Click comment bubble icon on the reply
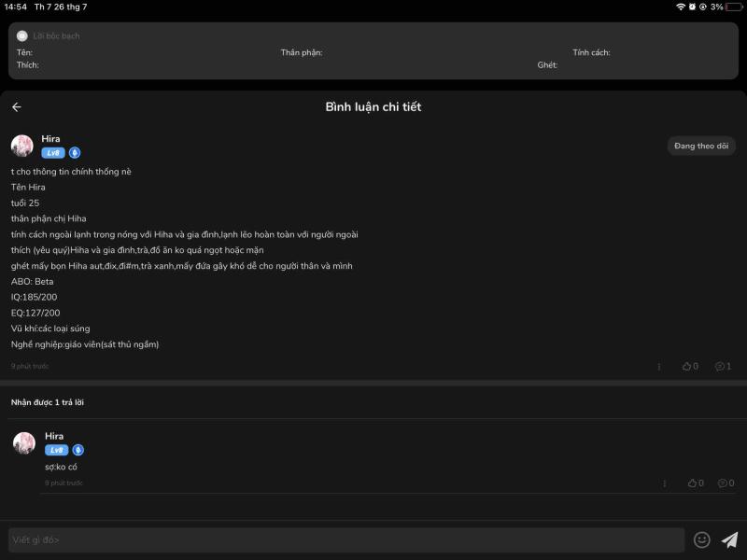The height and width of the screenshot is (560, 747). (x=724, y=483)
